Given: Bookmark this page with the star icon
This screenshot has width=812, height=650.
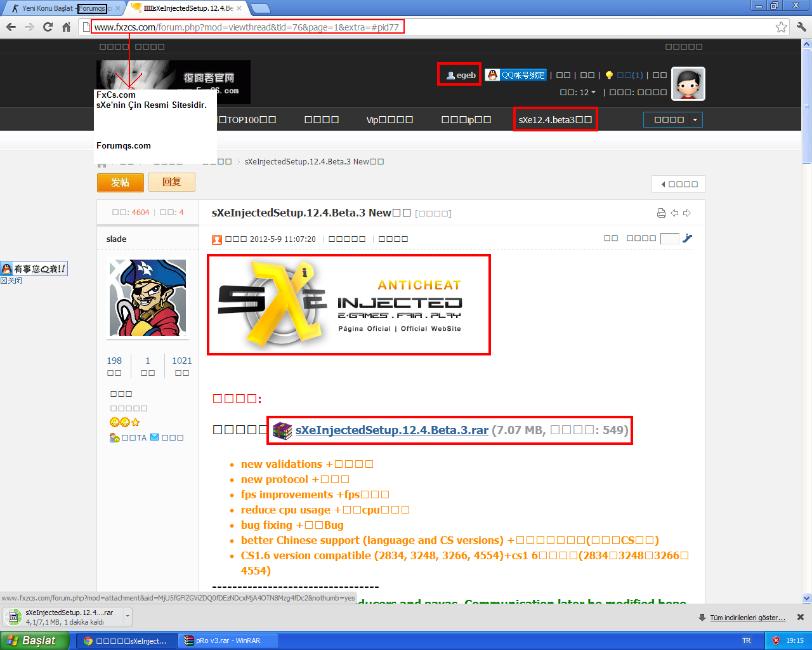Looking at the screenshot, I should [x=781, y=27].
